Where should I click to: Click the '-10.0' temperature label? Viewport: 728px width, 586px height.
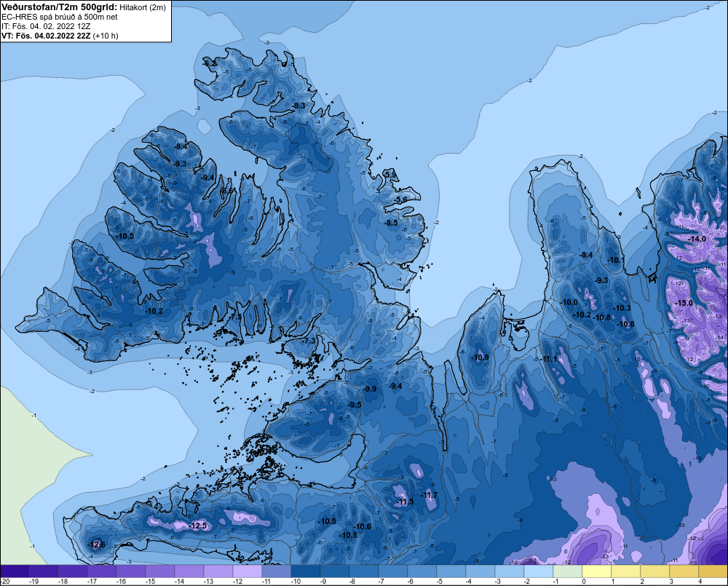pyautogui.click(x=570, y=302)
